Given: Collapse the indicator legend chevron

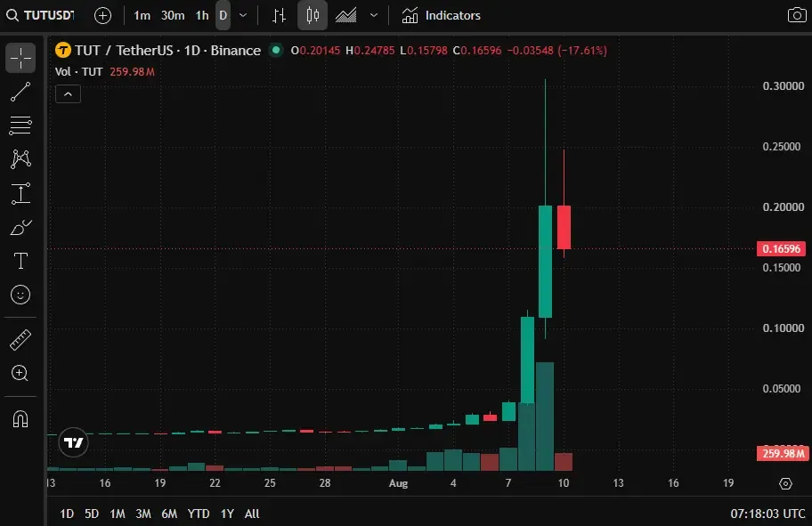Looking at the screenshot, I should [x=68, y=94].
